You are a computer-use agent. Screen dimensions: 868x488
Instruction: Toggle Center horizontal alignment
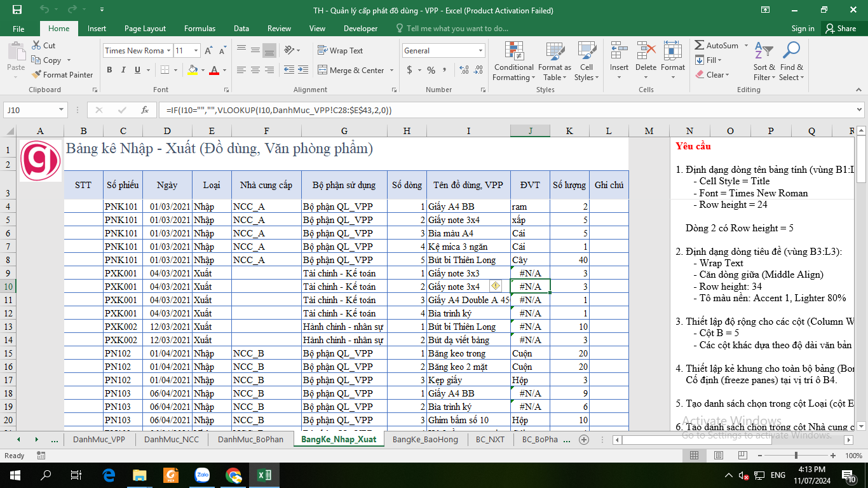click(x=254, y=70)
